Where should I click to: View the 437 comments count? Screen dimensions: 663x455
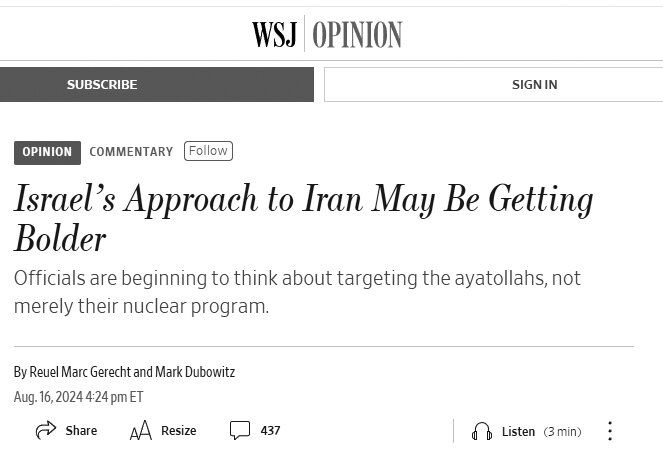tap(270, 431)
